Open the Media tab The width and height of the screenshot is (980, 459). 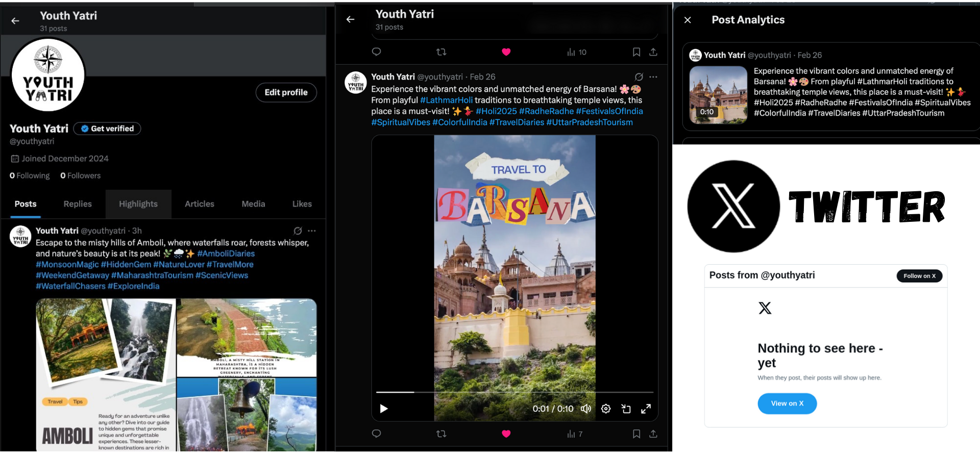pos(253,204)
